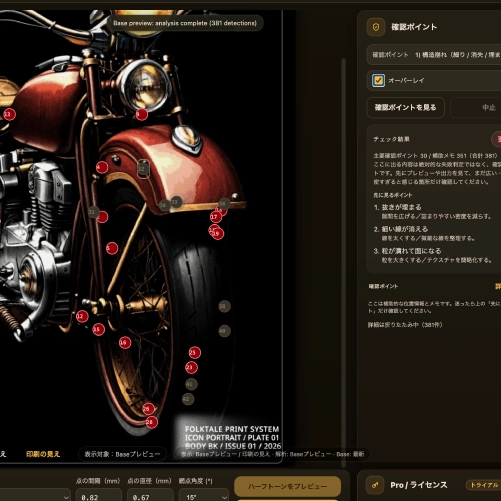Select red detection marker 13 on fuel tank
The height and width of the screenshot is (501, 501).
[x=9, y=114]
